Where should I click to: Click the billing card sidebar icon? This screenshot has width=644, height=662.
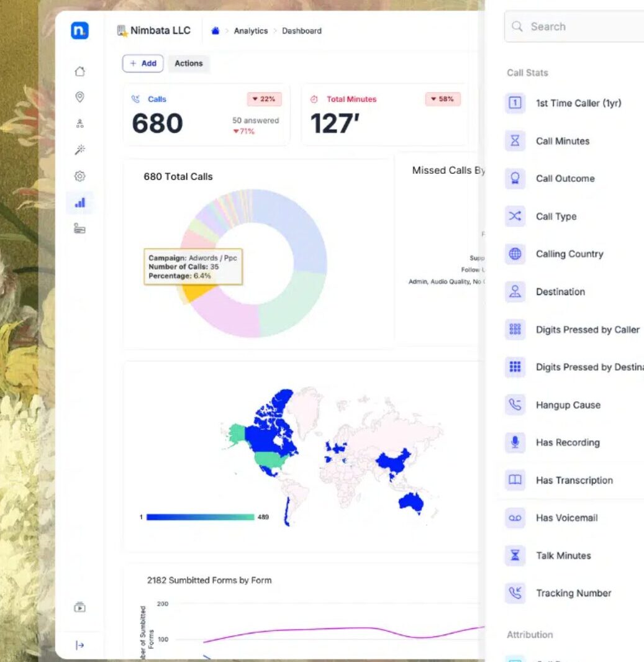click(x=79, y=229)
